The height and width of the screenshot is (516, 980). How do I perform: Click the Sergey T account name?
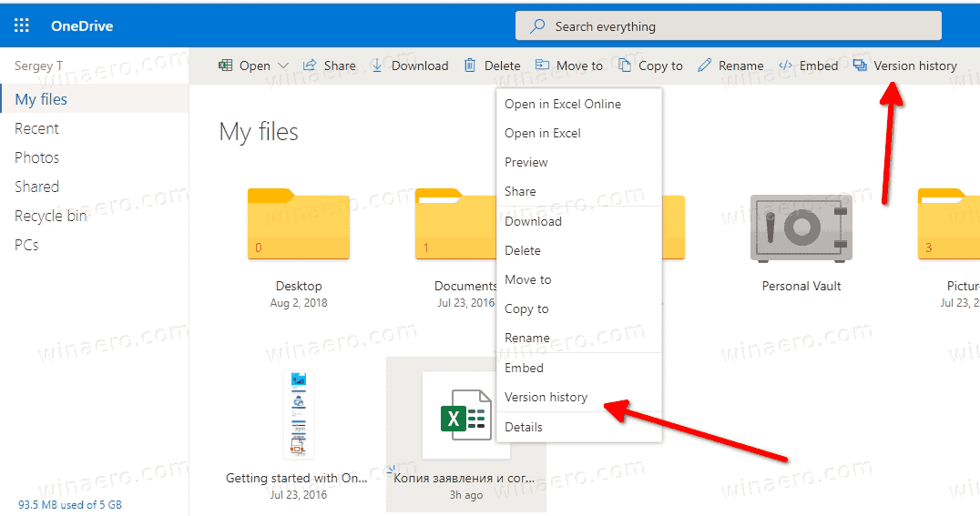coord(39,66)
